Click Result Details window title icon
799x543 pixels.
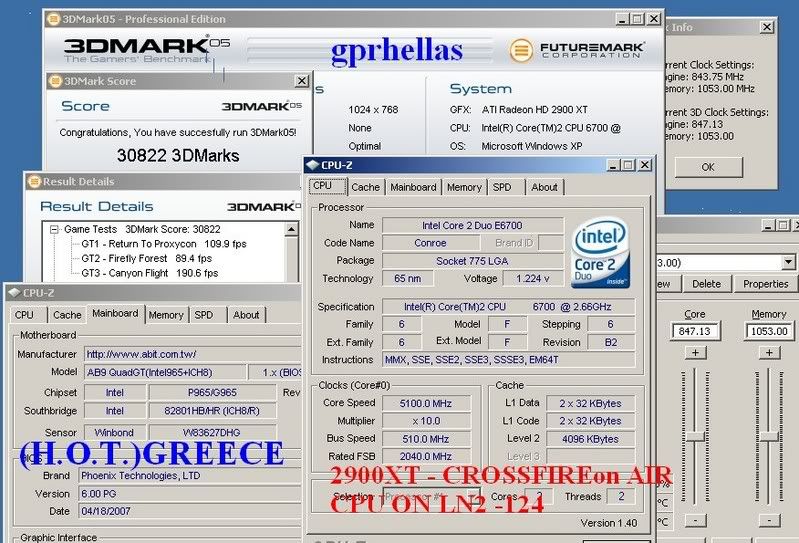coord(35,181)
